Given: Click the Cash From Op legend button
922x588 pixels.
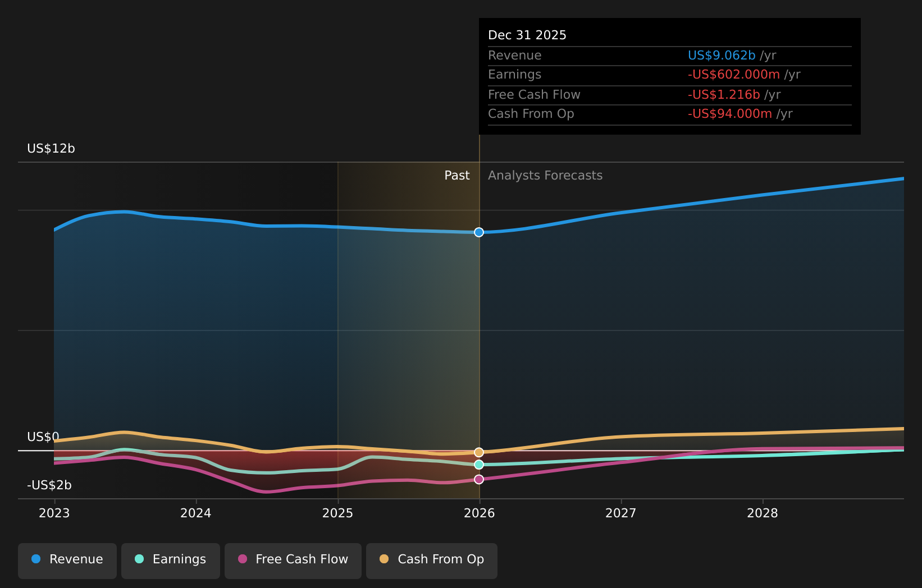Looking at the screenshot, I should (431, 561).
